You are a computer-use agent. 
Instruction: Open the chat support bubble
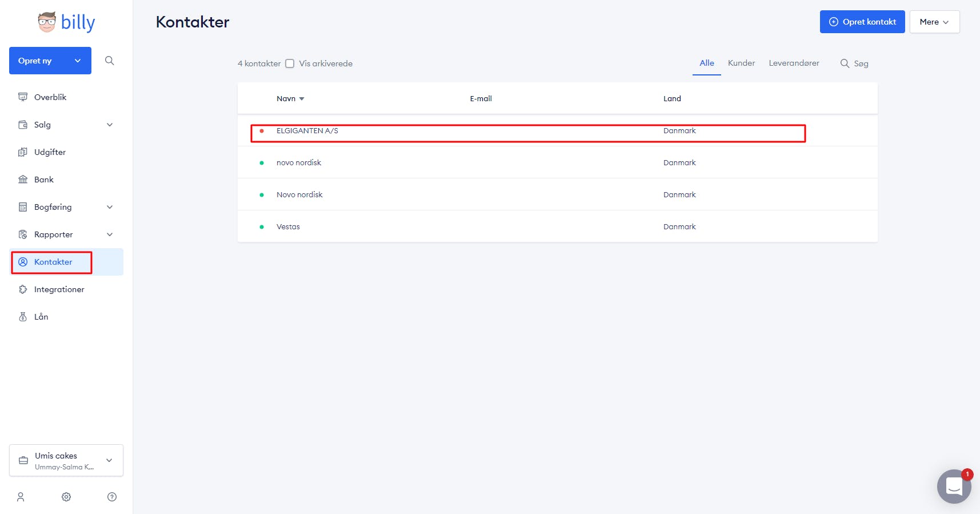954,487
